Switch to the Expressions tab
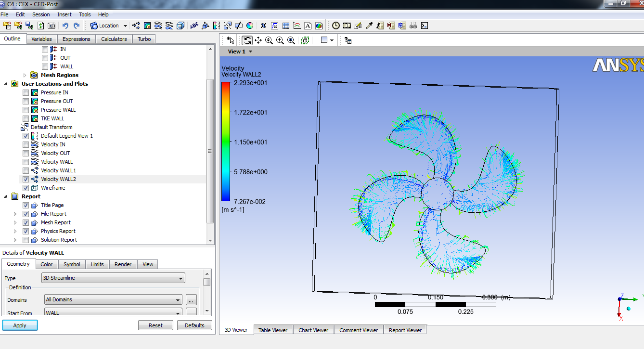644x349 pixels. coord(76,39)
